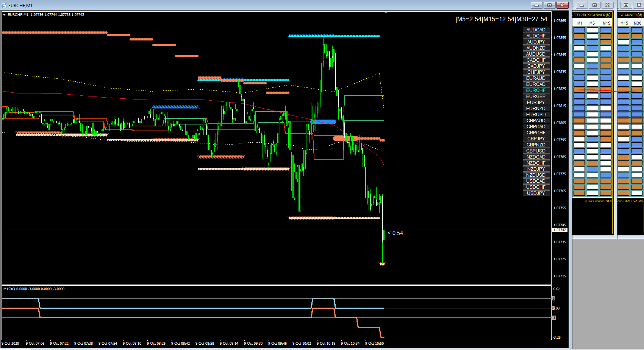Select the EURGBP symbol button

[x=536, y=96]
